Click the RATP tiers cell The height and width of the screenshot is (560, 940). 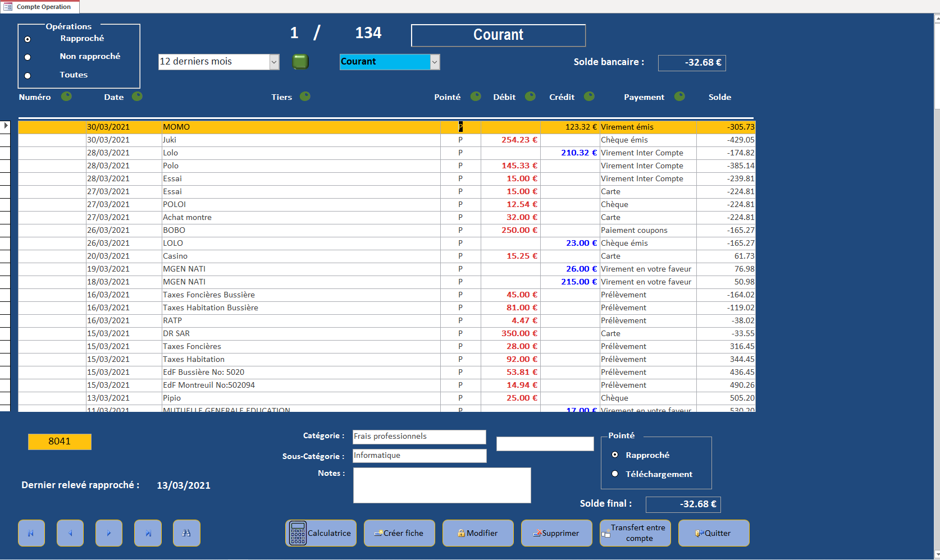click(301, 320)
